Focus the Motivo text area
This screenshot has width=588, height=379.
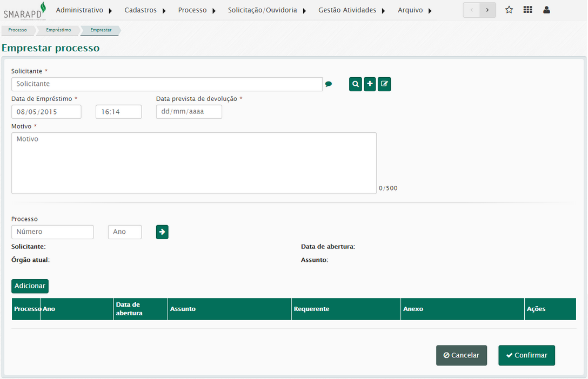193,163
